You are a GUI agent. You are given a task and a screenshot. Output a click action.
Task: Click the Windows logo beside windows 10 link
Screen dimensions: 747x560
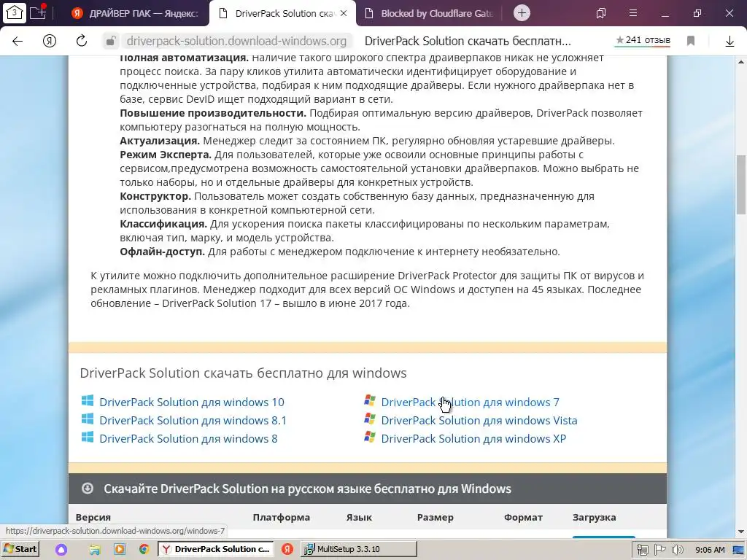(x=88, y=400)
